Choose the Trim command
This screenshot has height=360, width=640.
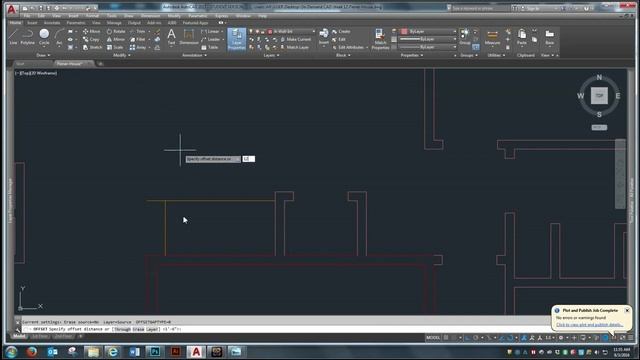138,31
